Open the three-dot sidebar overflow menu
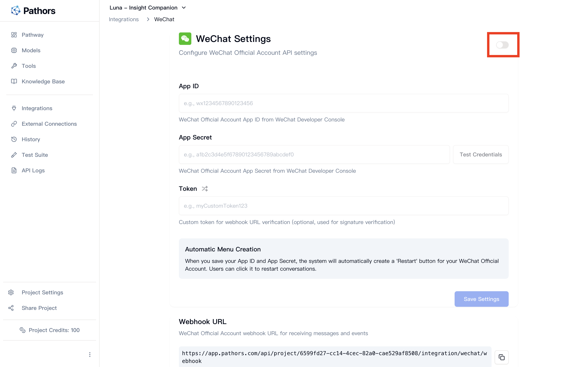Screen dimensions: 588x367 90,354
